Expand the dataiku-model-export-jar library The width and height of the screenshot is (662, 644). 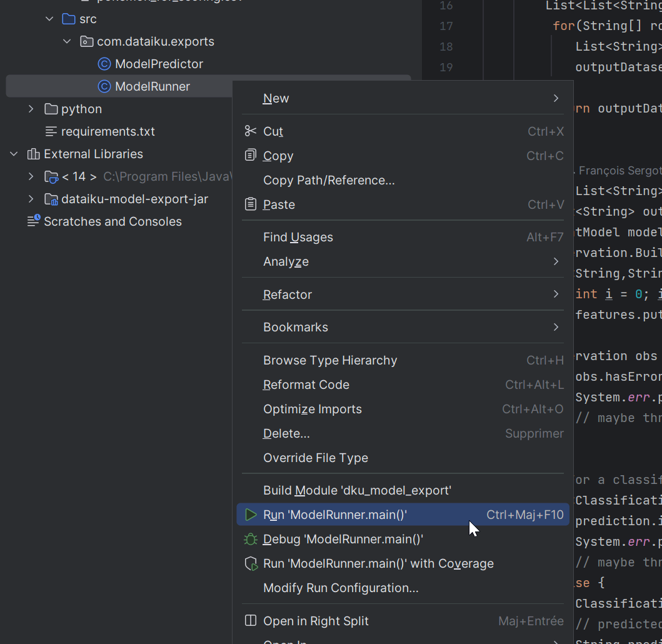tap(31, 199)
